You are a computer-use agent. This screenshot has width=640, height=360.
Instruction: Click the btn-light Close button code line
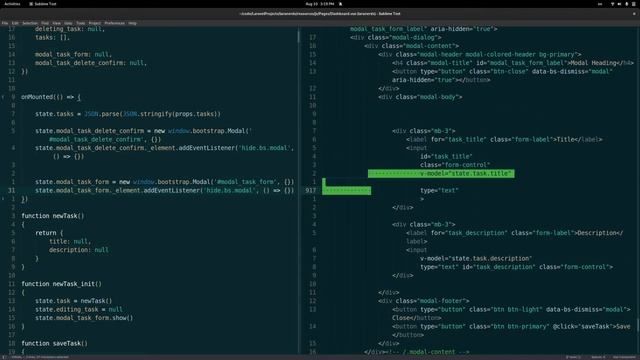pyautogui.click(x=511, y=309)
